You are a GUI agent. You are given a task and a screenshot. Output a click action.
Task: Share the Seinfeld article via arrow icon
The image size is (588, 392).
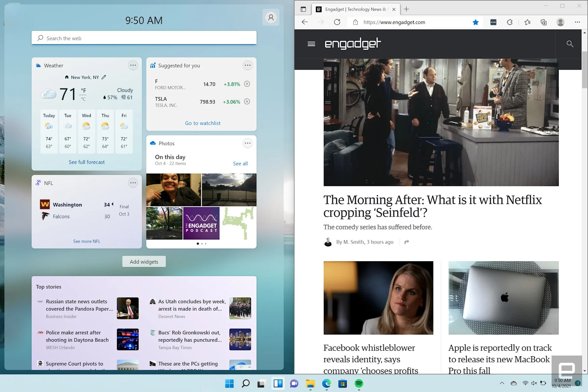[x=407, y=242]
